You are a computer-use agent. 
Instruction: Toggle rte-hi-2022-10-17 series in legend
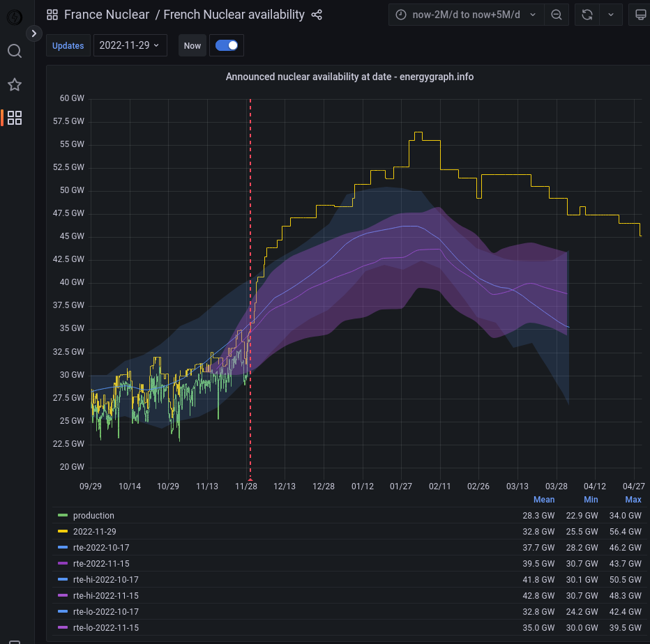[105, 580]
